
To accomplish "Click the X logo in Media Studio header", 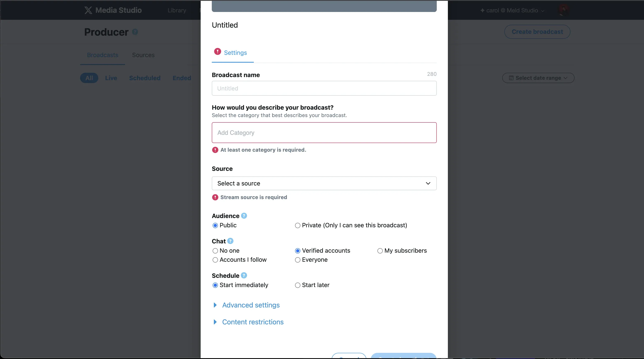I will [88, 10].
